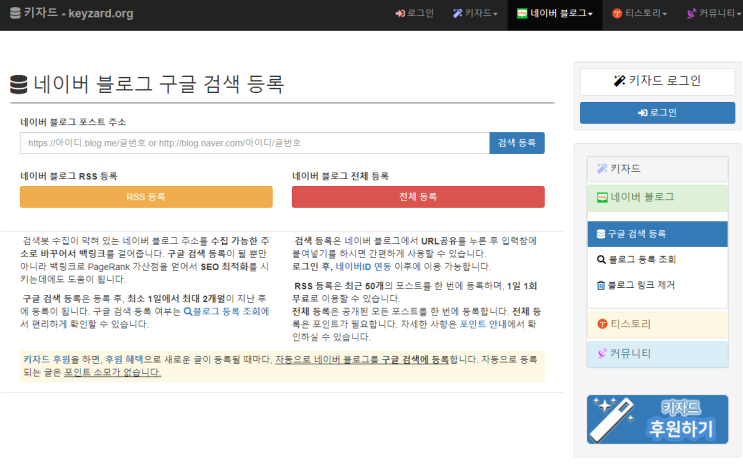Click magnifier icon beside 블로그 등록 조회 text link

[x=188, y=311]
